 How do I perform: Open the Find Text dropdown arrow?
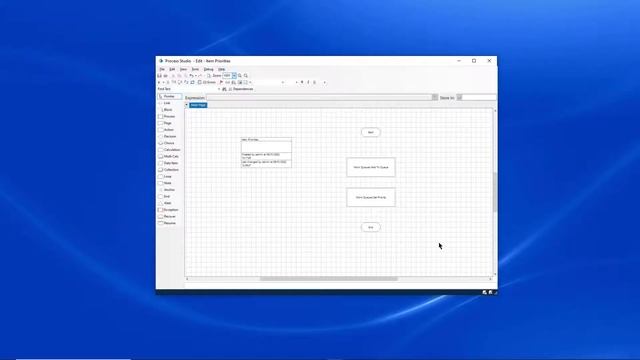[219, 89]
